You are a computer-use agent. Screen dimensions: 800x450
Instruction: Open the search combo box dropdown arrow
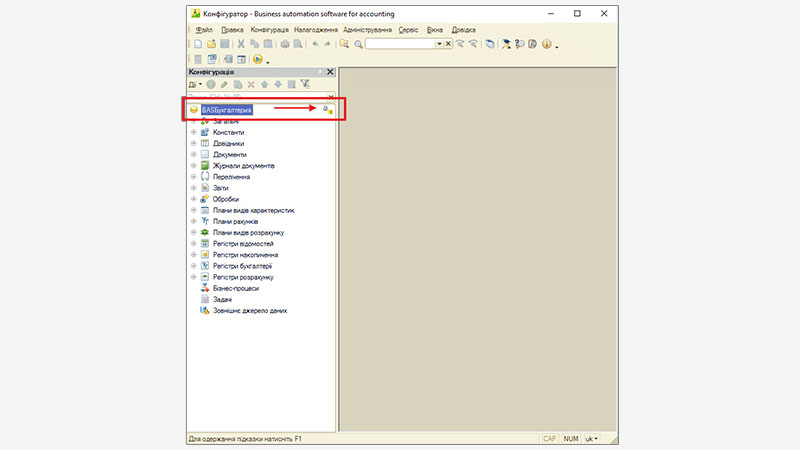[x=438, y=44]
